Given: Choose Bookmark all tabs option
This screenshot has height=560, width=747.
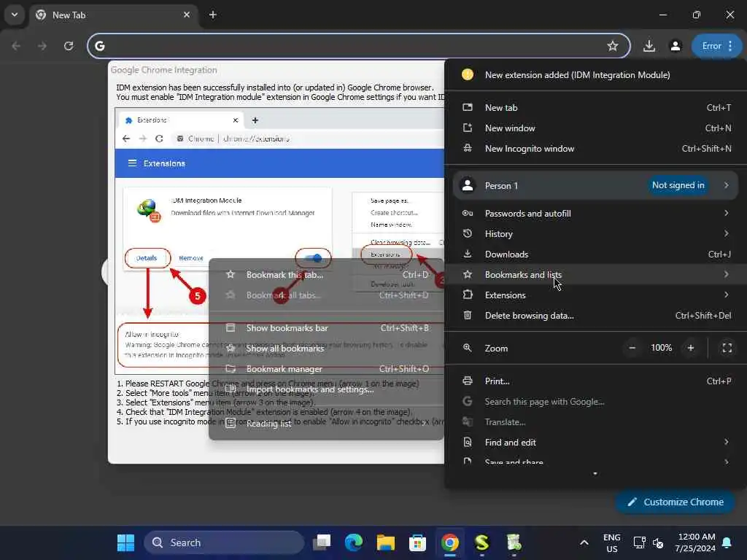Looking at the screenshot, I should pyautogui.click(x=327, y=295).
